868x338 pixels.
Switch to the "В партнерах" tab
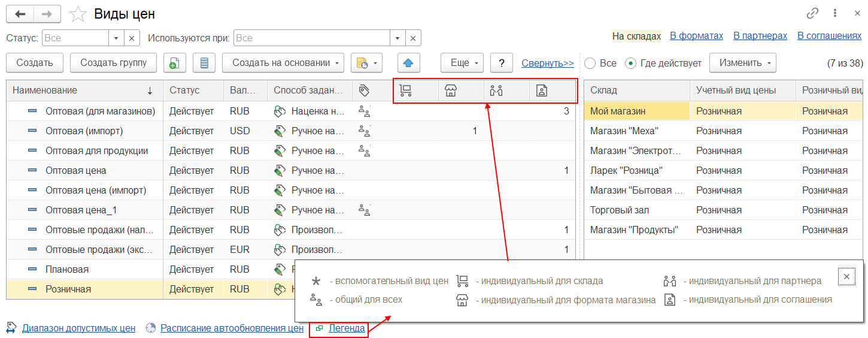point(760,36)
